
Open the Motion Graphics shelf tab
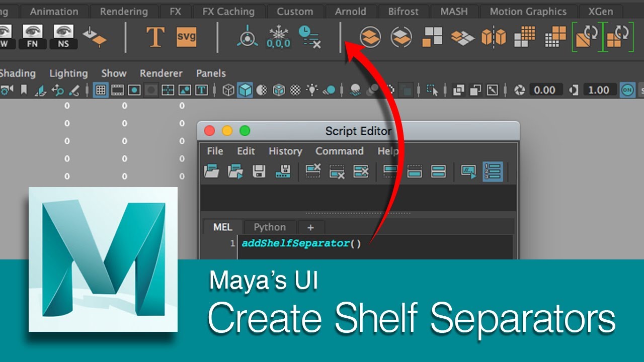(528, 12)
